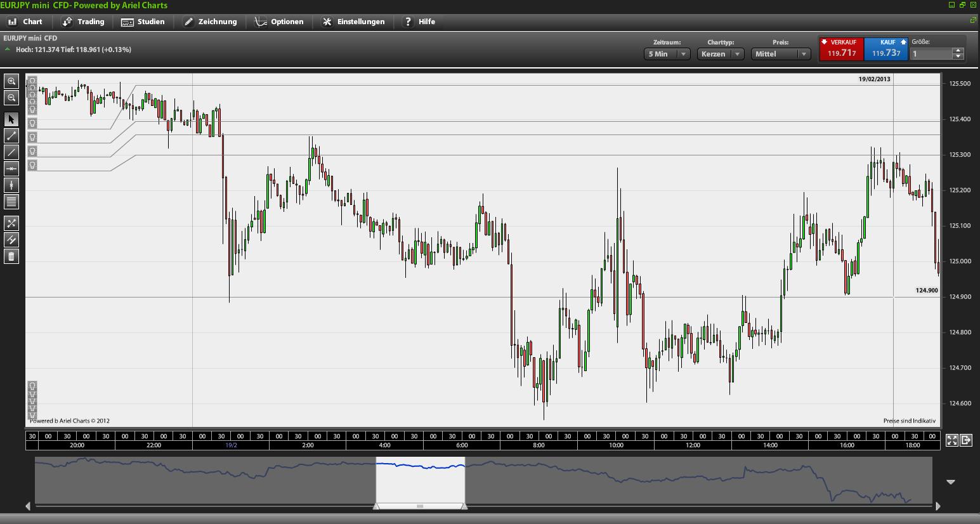Open the Zeichnung menu
The height and width of the screenshot is (524, 980).
tap(211, 22)
